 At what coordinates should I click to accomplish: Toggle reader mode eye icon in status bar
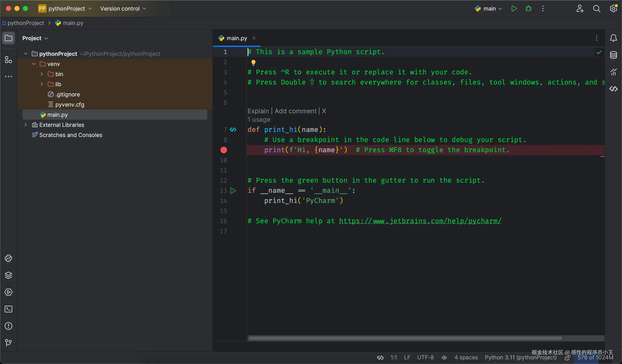444,358
